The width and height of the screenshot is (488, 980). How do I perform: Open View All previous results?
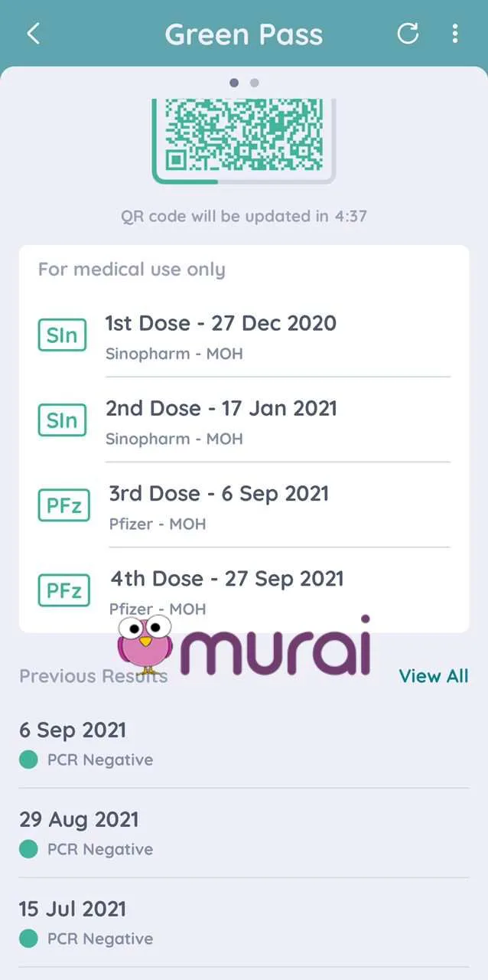click(x=433, y=676)
